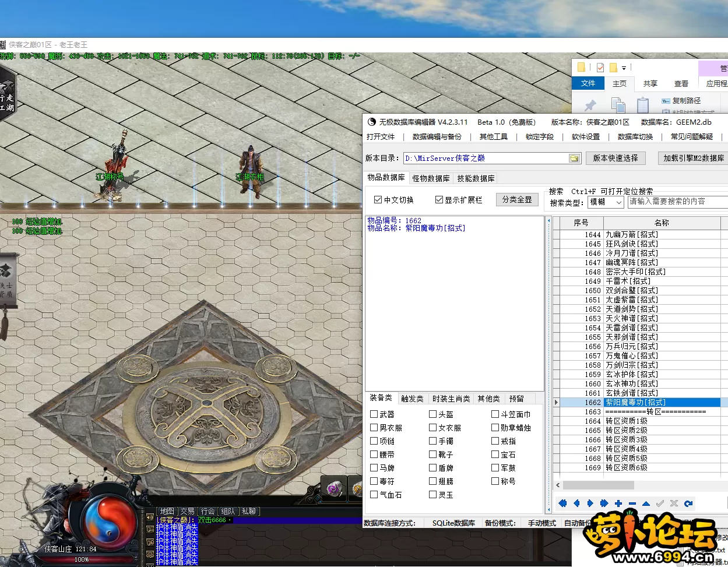Image resolution: width=728 pixels, height=567 pixels.
Task: Toggle the 显示扩展栏 checkbox
Action: (439, 199)
